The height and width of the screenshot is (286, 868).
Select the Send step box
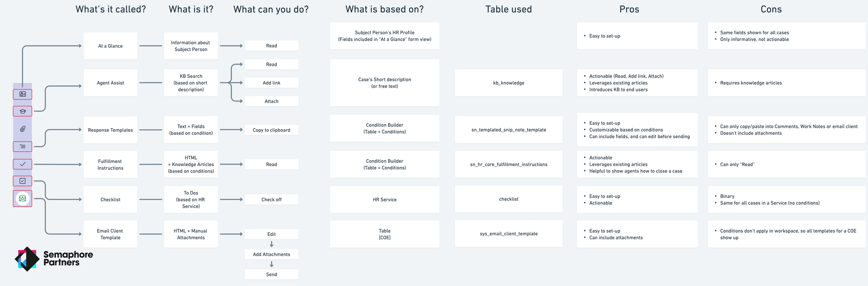pyautogui.click(x=272, y=274)
